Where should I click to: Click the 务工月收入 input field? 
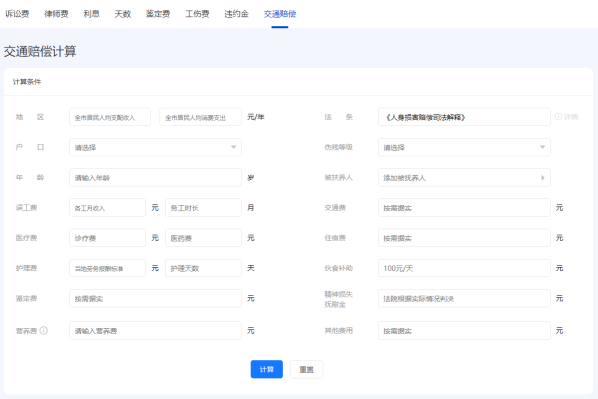(107, 208)
